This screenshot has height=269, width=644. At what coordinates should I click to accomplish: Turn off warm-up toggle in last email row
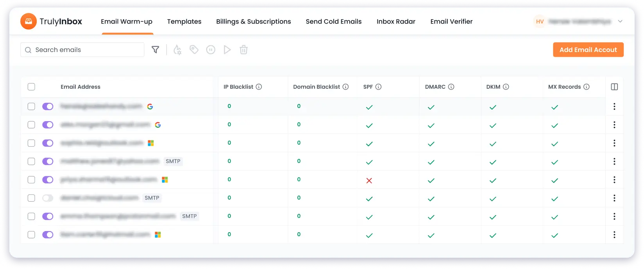[48, 235]
